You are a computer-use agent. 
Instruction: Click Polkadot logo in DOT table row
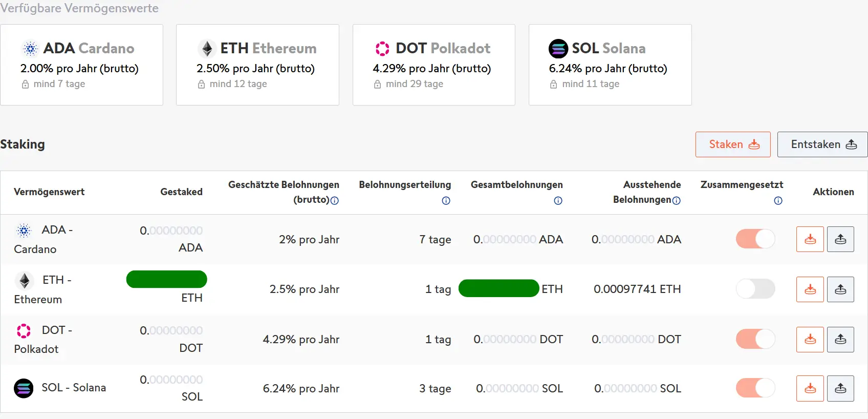(24, 331)
